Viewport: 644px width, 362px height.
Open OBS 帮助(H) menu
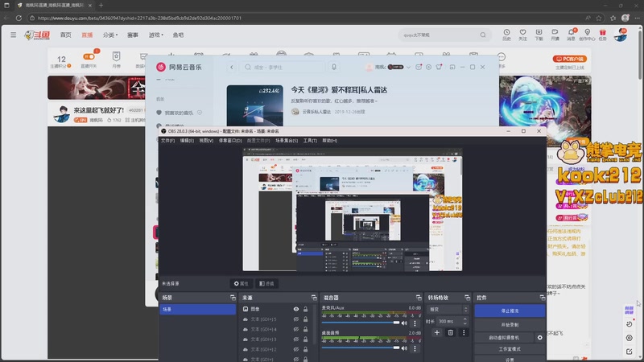click(x=329, y=140)
